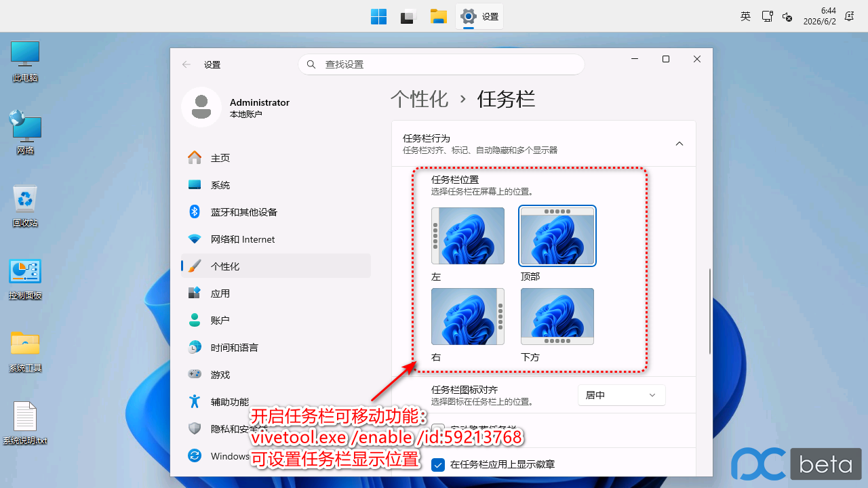Choose the 右 taskbar position thumbnail
This screenshot has height=488, width=868.
coord(468,317)
